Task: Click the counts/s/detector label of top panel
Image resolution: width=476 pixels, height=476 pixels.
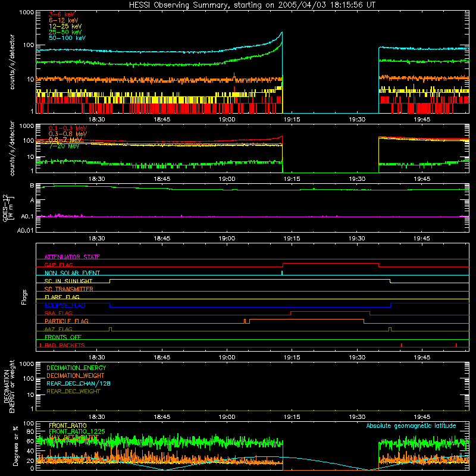Action: [x=12, y=62]
